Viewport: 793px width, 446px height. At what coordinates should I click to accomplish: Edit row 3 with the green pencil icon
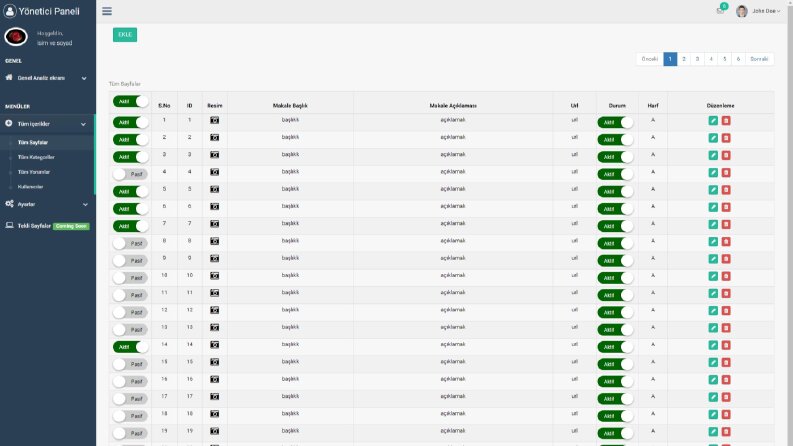point(713,155)
